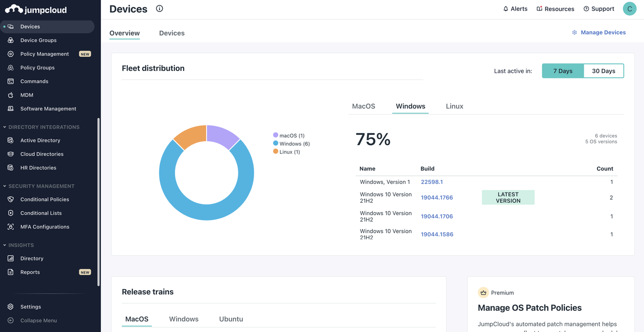Click the HR Directories icon
This screenshot has height=332, width=644.
tap(11, 168)
